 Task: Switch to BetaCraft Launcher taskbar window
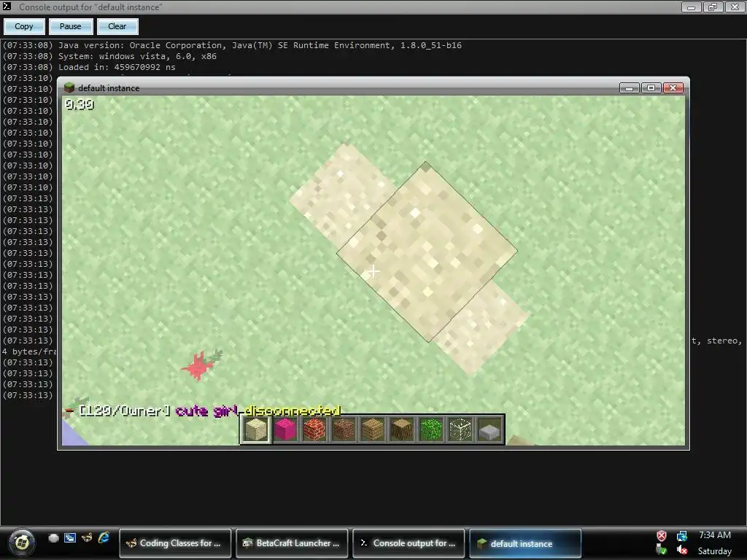pos(292,542)
